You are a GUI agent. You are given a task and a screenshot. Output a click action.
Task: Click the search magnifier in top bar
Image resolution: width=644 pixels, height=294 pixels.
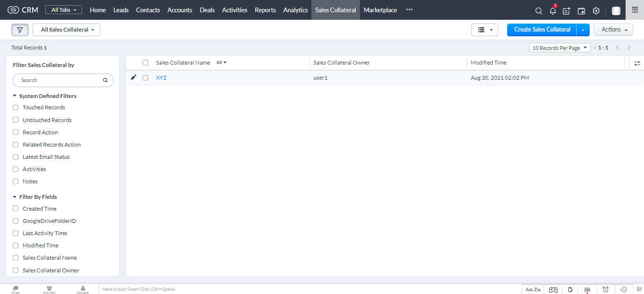tap(538, 10)
